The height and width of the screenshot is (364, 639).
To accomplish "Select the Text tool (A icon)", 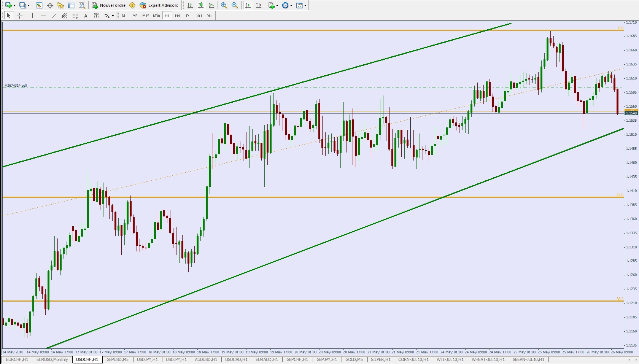I will coord(86,16).
